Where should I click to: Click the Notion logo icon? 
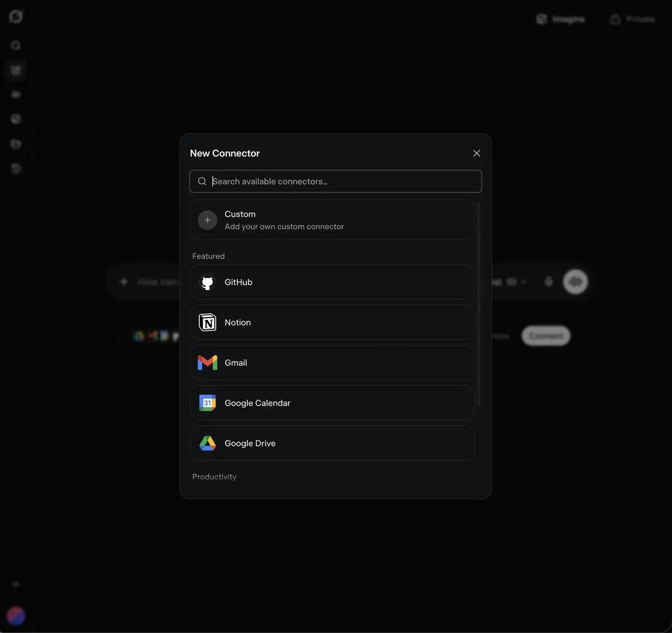pos(207,323)
